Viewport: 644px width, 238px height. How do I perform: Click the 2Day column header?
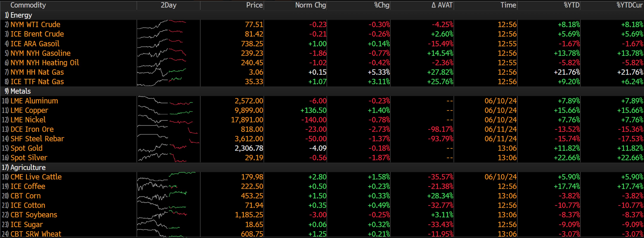tap(168, 5)
